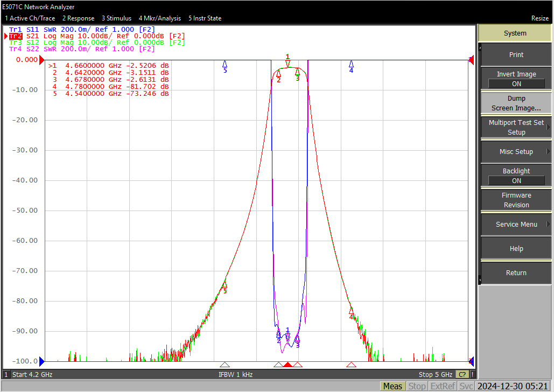Select red marker 1 at the passband peak
The image size is (554, 392).
point(287,64)
